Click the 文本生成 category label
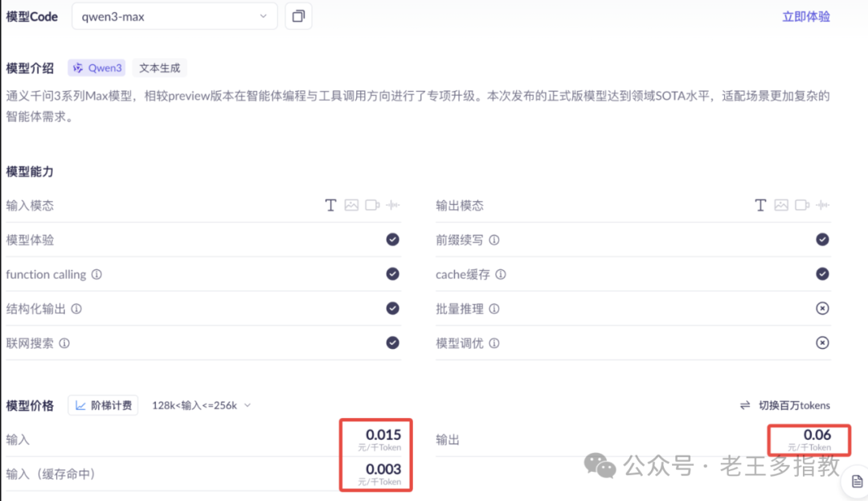This screenshot has width=868, height=501. (x=158, y=68)
